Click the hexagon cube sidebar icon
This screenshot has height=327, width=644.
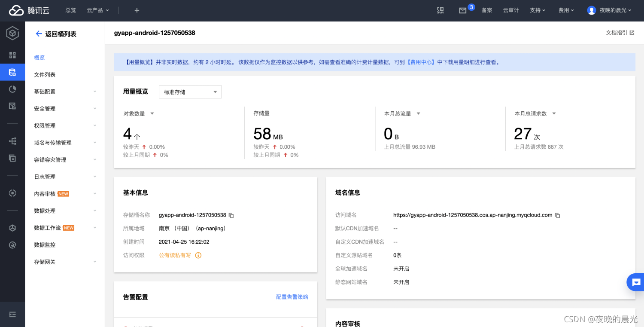pyautogui.click(x=12, y=228)
